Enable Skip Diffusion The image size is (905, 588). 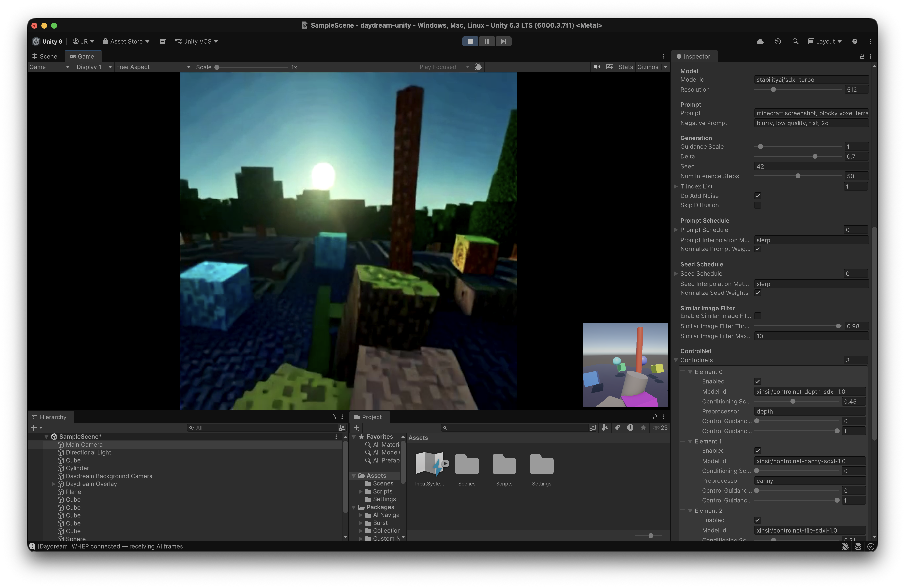pyautogui.click(x=758, y=205)
